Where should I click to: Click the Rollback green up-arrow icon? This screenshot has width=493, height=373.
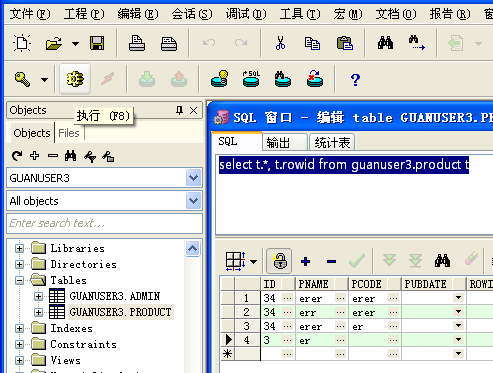pos(179,79)
